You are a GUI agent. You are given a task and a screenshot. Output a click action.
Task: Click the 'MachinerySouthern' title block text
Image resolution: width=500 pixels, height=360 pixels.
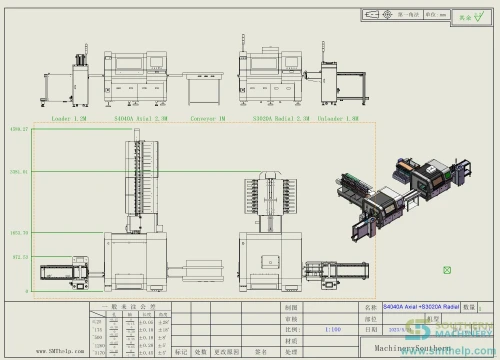click(x=412, y=348)
